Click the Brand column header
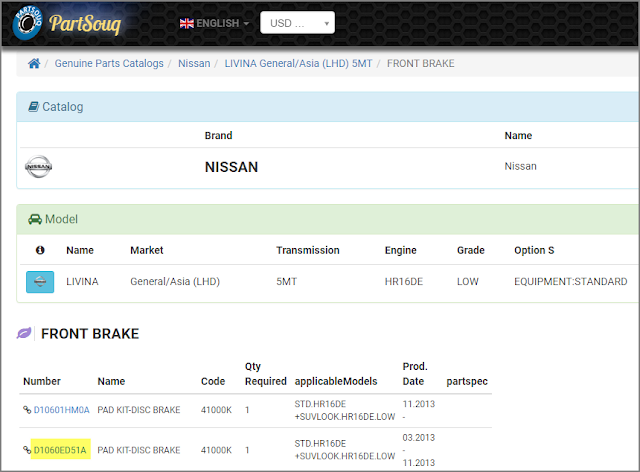The width and height of the screenshot is (640, 472). pos(218,136)
